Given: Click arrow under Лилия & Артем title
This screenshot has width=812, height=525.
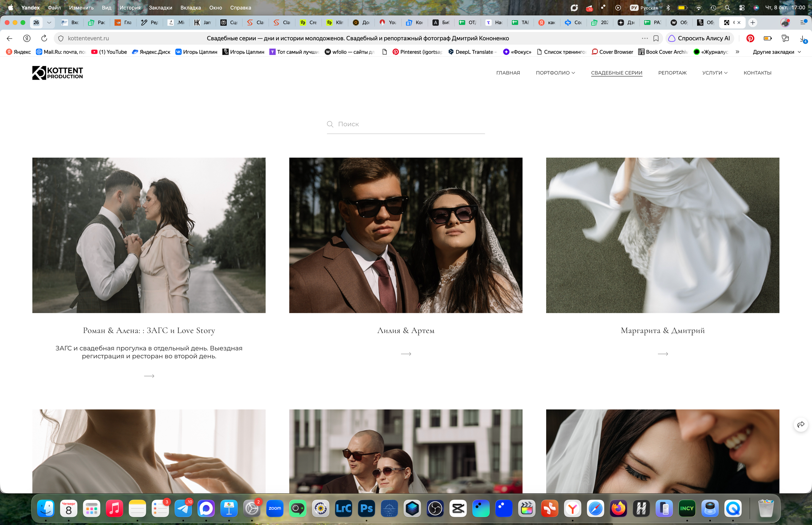Looking at the screenshot, I should pos(406,354).
